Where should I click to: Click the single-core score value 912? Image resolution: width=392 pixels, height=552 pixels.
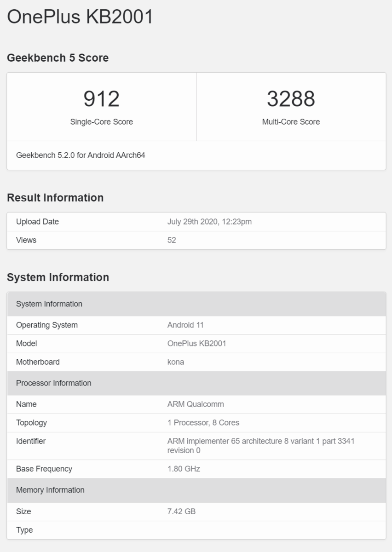[101, 99]
